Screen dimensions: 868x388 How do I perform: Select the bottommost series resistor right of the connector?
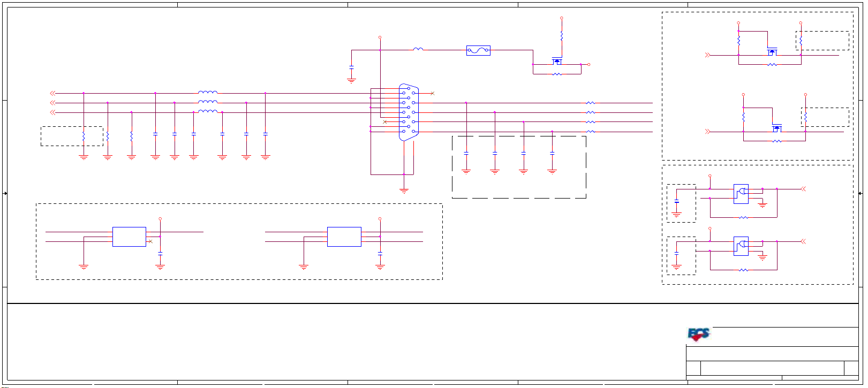coord(590,132)
